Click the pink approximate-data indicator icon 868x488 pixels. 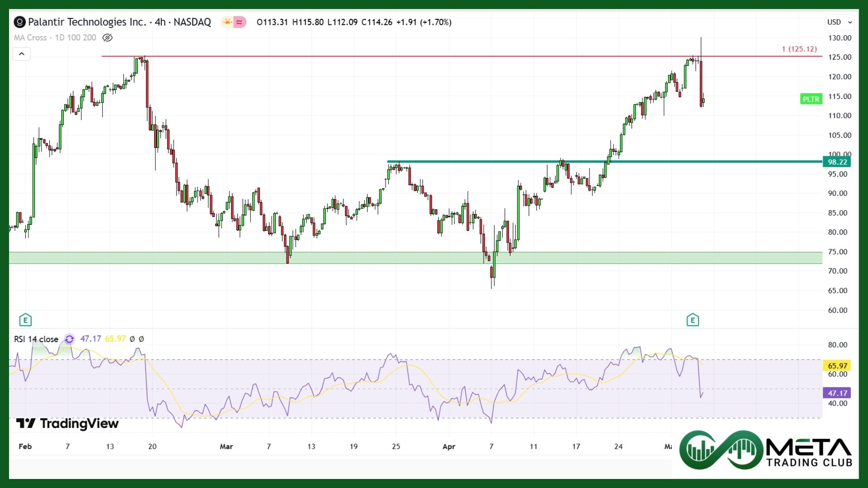click(x=240, y=22)
